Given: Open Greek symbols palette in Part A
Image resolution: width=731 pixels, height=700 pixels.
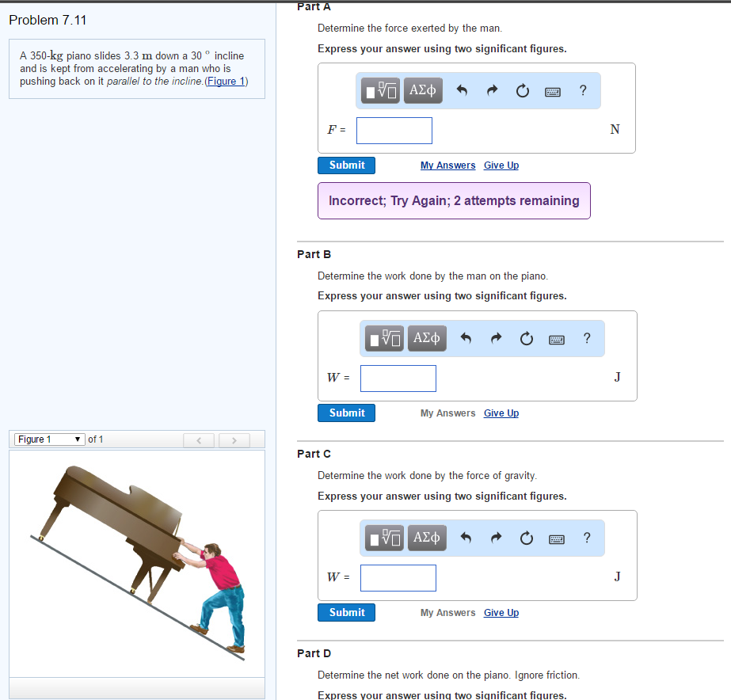Looking at the screenshot, I should click(422, 90).
